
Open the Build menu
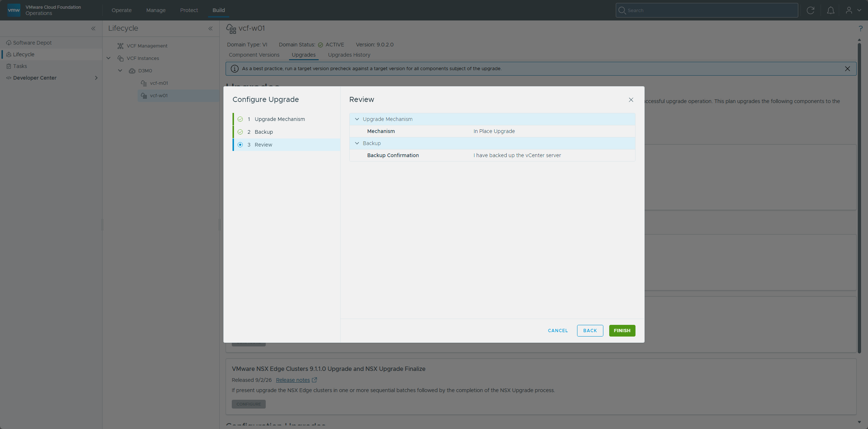coord(219,10)
